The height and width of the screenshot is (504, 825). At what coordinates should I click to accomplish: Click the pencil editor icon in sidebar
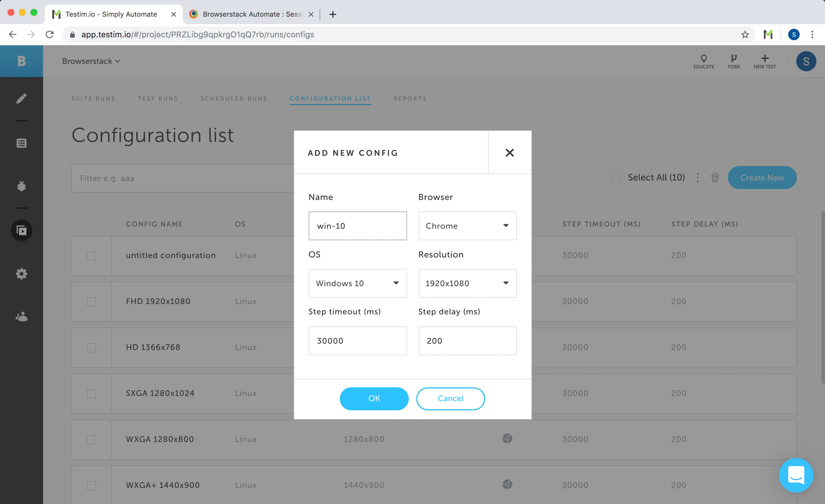22,98
